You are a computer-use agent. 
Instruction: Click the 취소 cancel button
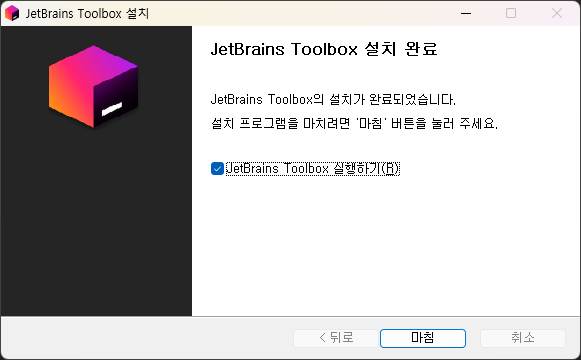[x=523, y=338]
